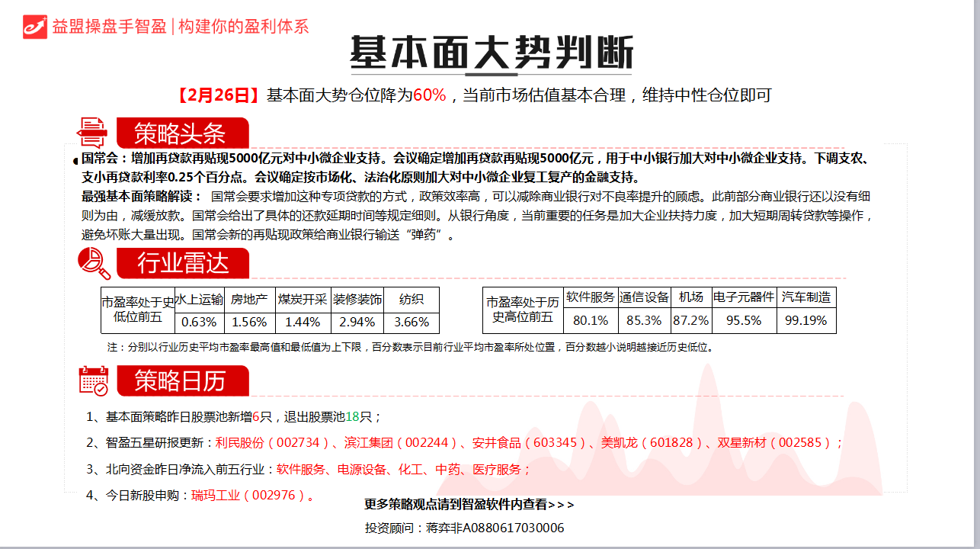Viewport: 980px width, 549px height.
Task: Click the newspaper icon beside 策略头条
Action: point(93,133)
